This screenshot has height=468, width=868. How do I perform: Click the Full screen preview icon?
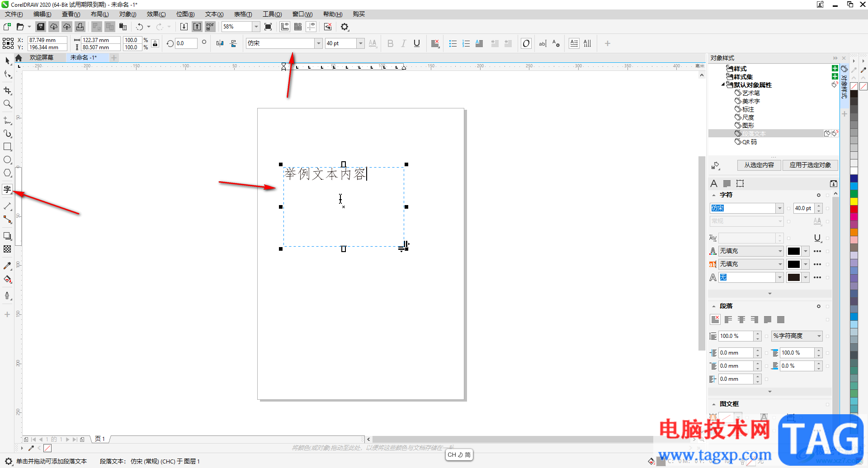pos(268,27)
